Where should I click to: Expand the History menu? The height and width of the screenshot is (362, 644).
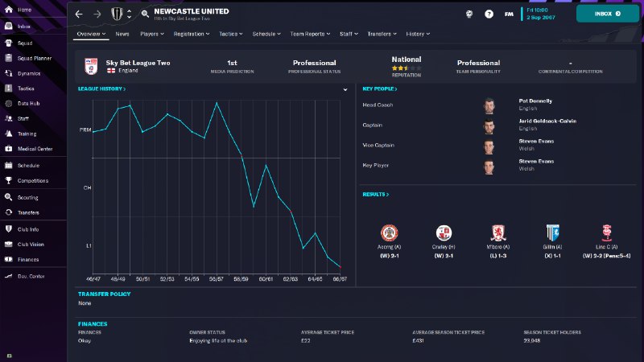[418, 34]
